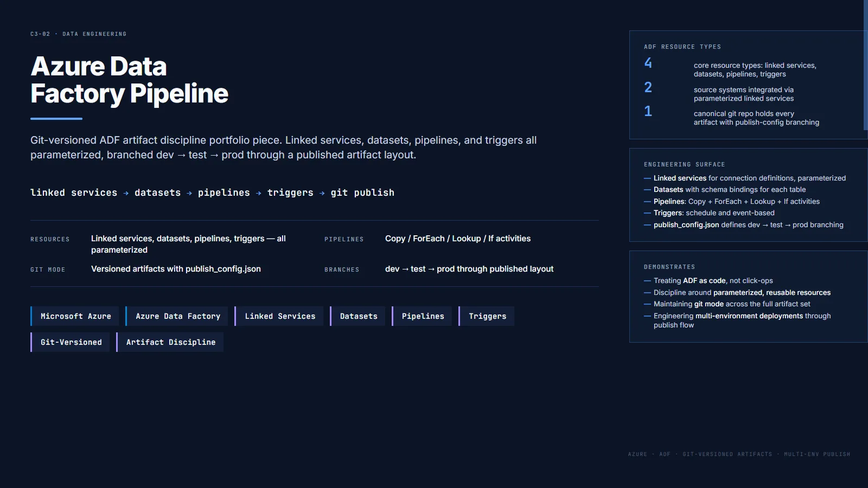
Task: Click the Pipelines tag chip
Action: coord(422,316)
